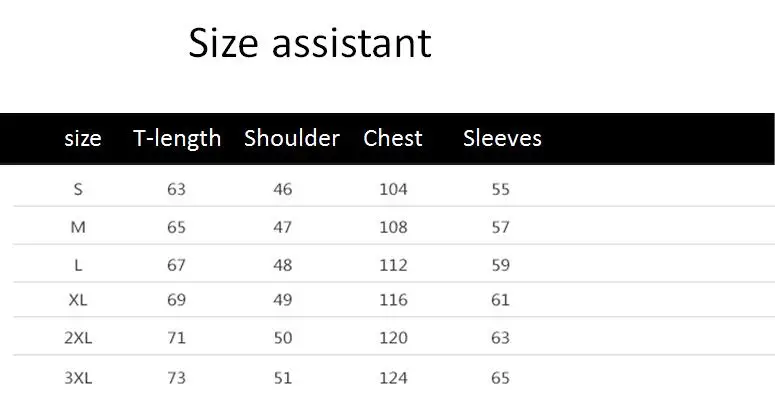The image size is (775, 405).
Task: Select the Shoulder column header
Action: (x=292, y=138)
